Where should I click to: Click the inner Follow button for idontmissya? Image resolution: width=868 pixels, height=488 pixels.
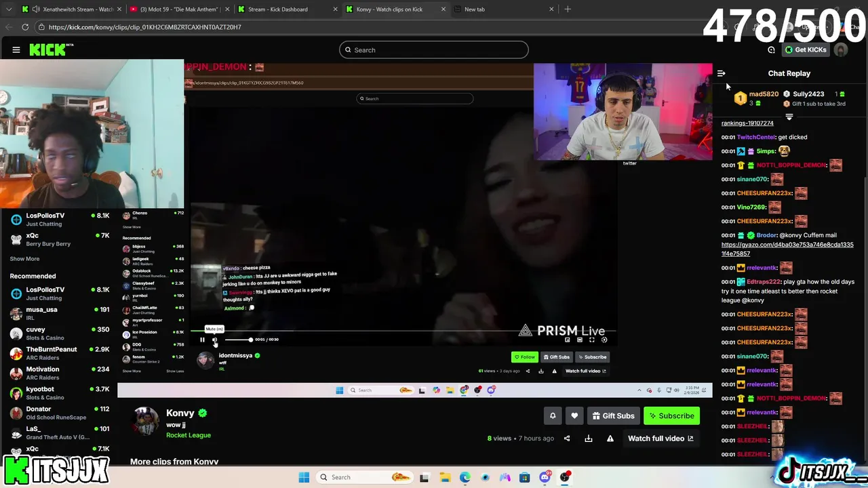click(x=524, y=357)
